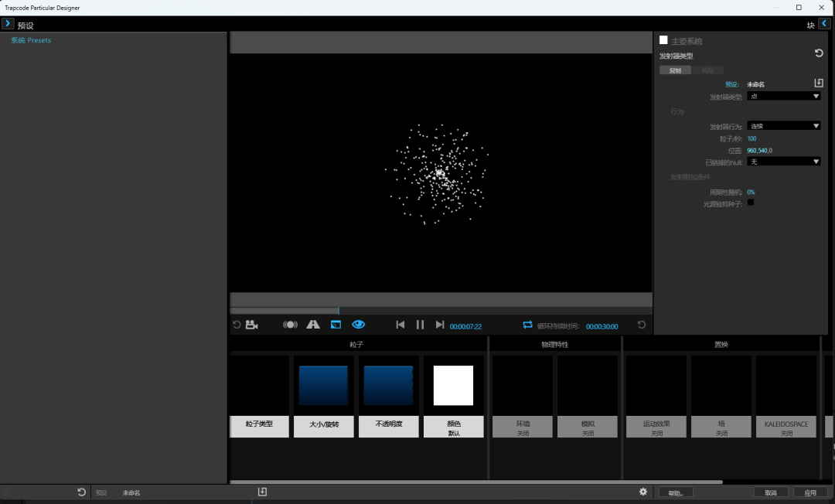Viewport: 835px width, 504px height.
Task: Collapse the 预设 presets panel arrow
Action: (8, 24)
